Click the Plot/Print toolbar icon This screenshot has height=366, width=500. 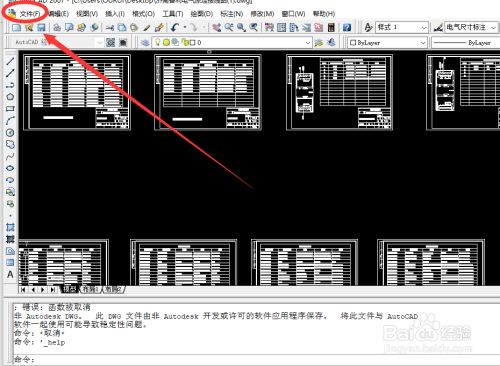tap(57, 27)
